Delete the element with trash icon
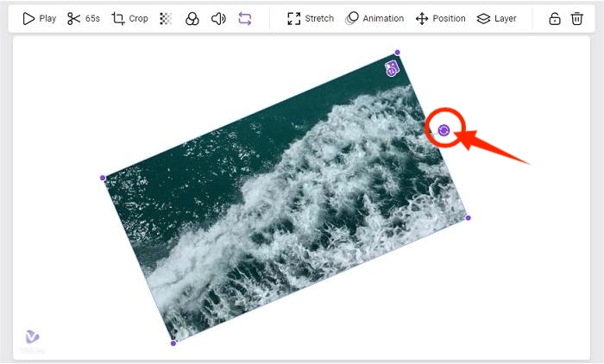This screenshot has height=364, width=604. (x=577, y=18)
